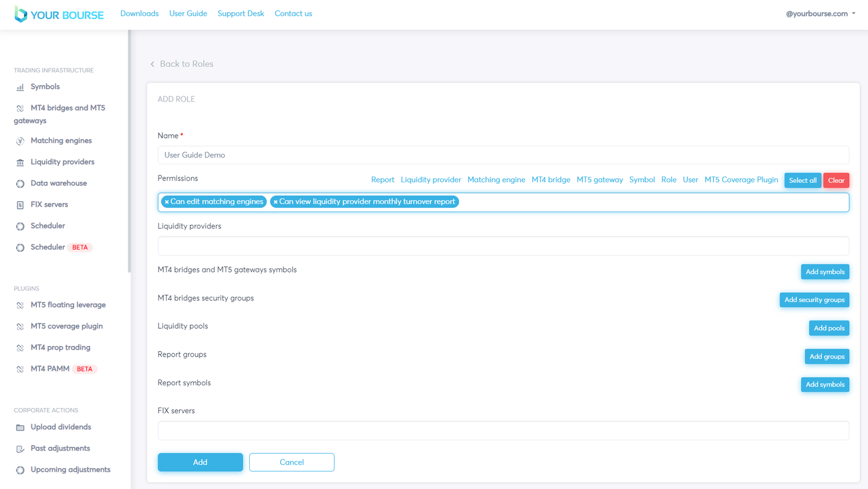This screenshot has width=868, height=489.
Task: Click the blue Add role button
Action: pos(200,462)
